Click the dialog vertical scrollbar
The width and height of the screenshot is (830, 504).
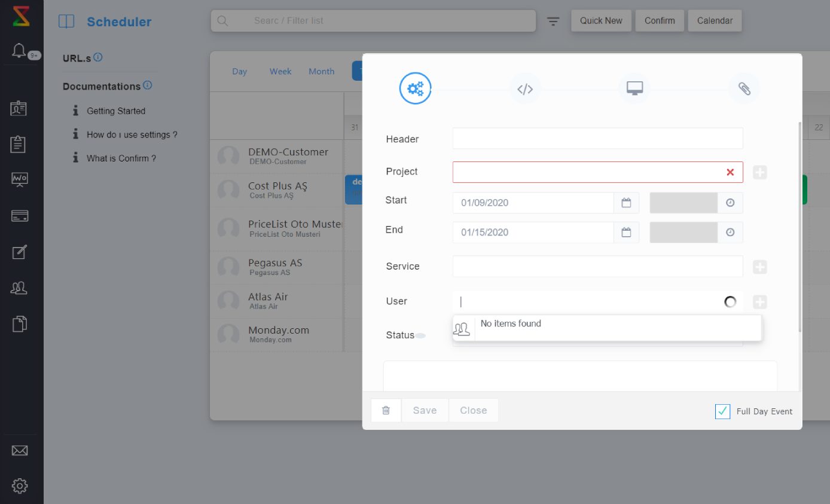(x=800, y=227)
